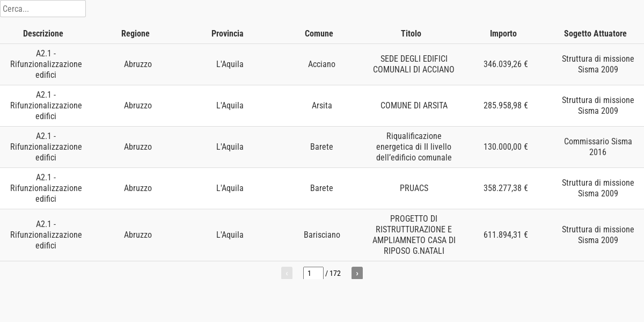The height and width of the screenshot is (322, 644).
Task: Sort by Regione column header
Action: pyautogui.click(x=135, y=33)
